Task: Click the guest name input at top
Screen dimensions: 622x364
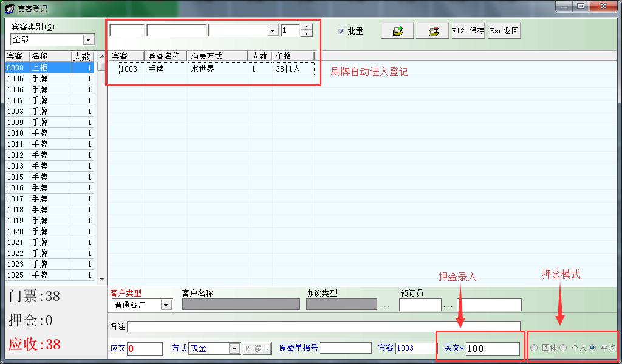Action: (x=177, y=30)
